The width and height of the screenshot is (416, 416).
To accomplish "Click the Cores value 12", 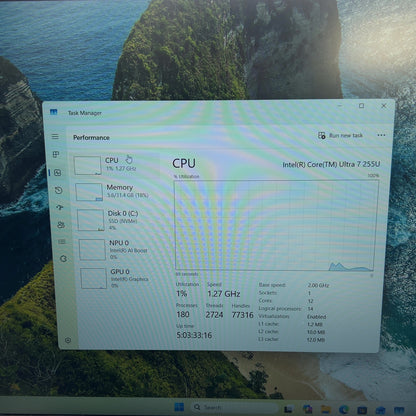I will [x=310, y=301].
